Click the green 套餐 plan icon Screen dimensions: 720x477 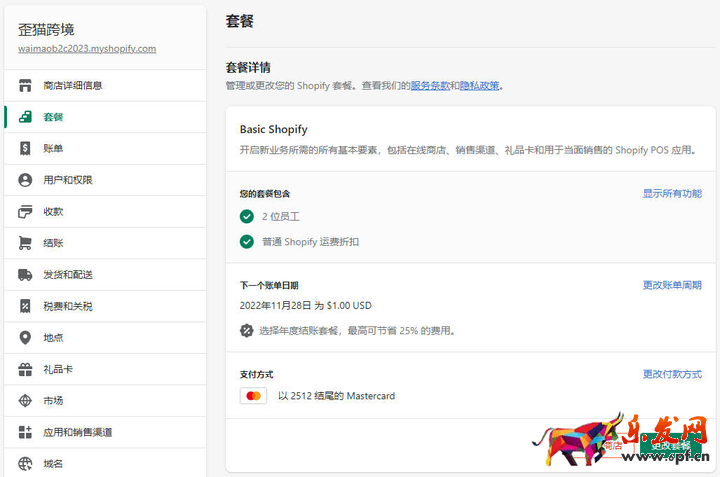25,117
